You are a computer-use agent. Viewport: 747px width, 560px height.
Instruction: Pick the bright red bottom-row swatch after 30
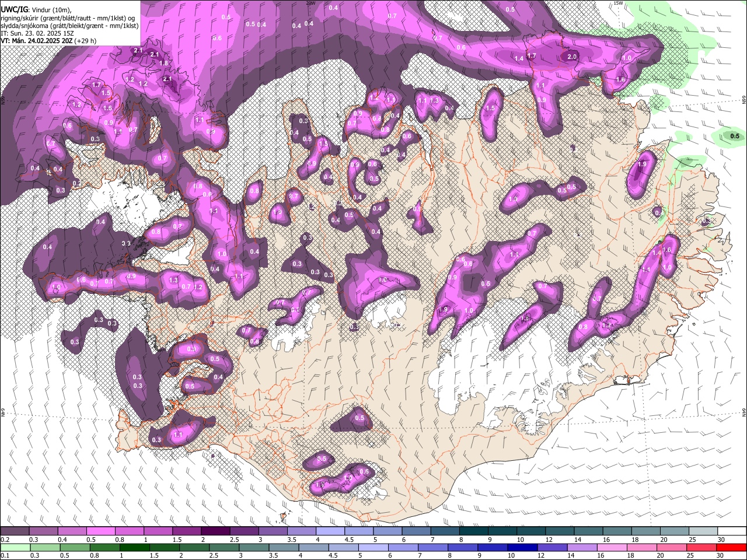click(731, 547)
